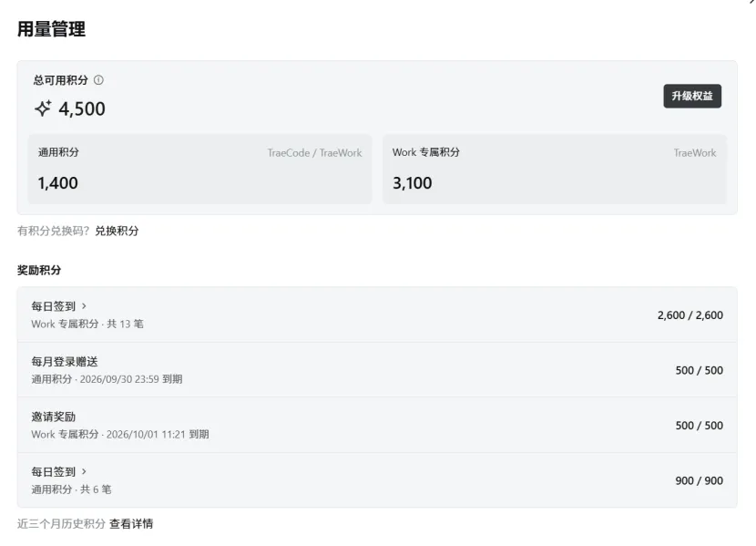This screenshot has height=546, width=756.
Task: Expand the first 每日签到 chevron, Work 专属积分
Action: pyautogui.click(x=84, y=305)
